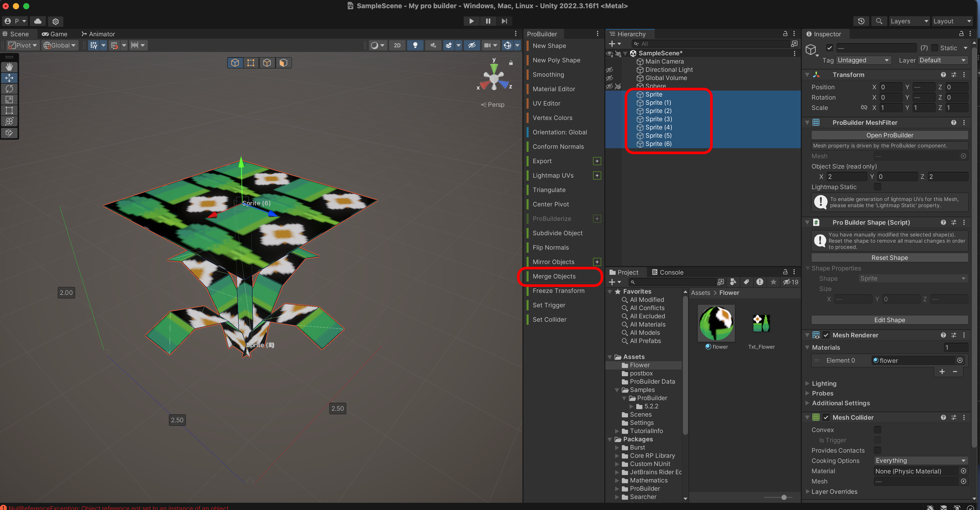Open the Undo history icon
The width and height of the screenshot is (980, 510).
pyautogui.click(x=861, y=21)
